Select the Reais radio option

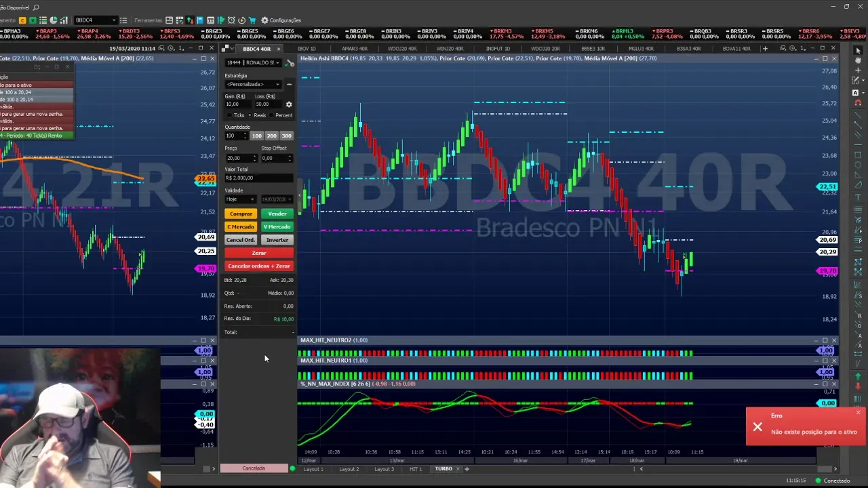[x=251, y=115]
